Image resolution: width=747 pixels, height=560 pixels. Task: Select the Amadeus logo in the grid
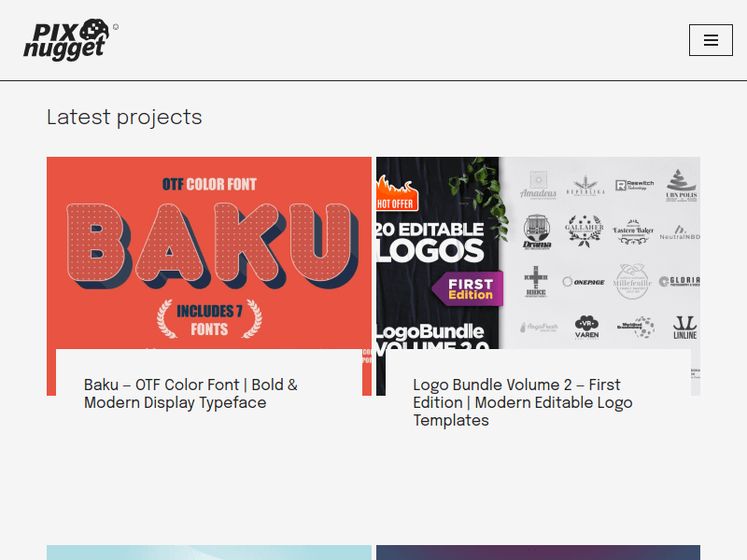pos(538,185)
